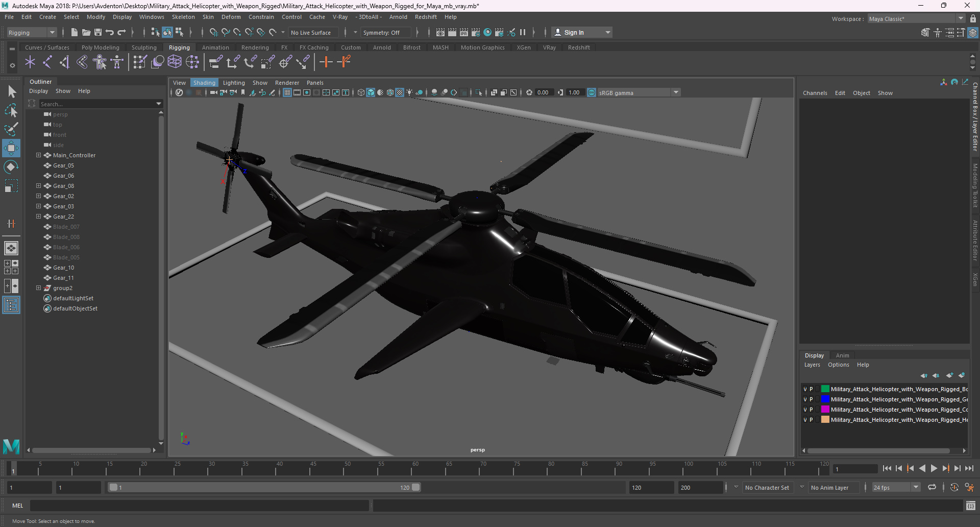Image resolution: width=980 pixels, height=527 pixels.
Task: Activate the Scale tool in toolbox
Action: point(11,186)
